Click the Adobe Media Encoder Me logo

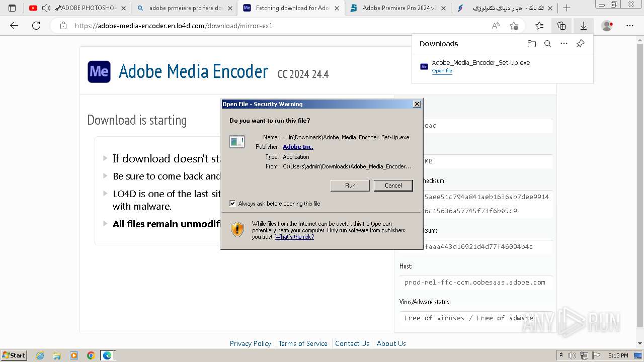[x=99, y=71]
